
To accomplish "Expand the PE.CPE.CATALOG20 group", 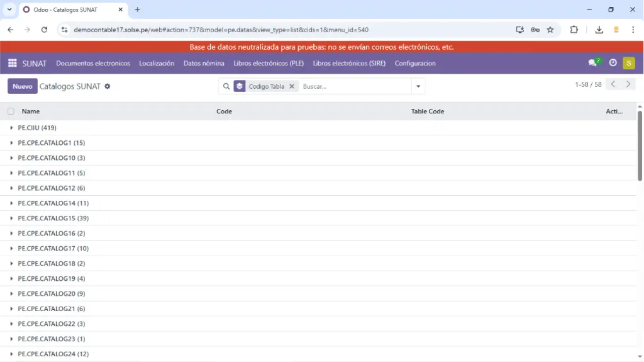I will (51, 294).
